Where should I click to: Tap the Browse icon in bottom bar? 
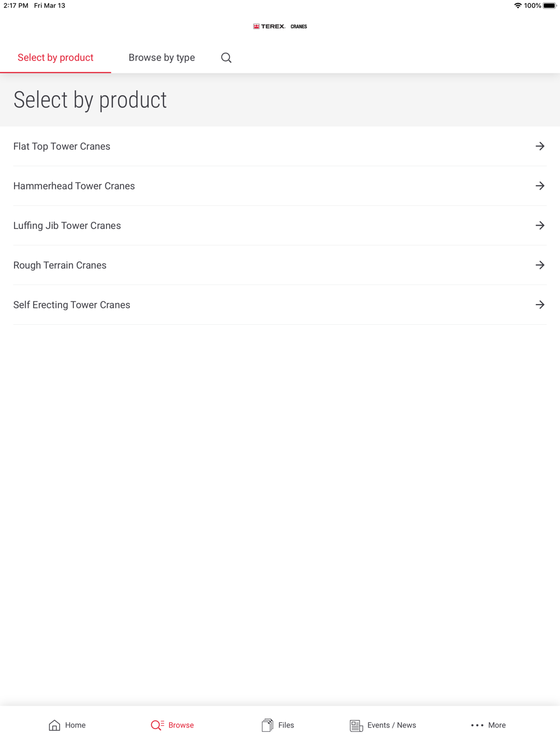[157, 725]
